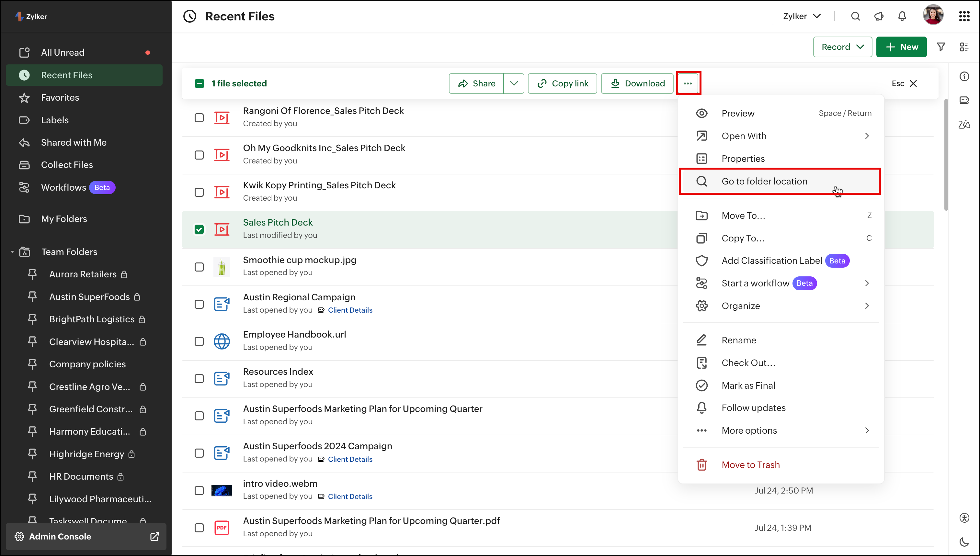The height and width of the screenshot is (556, 980).
Task: Open the Record dropdown button
Action: [x=842, y=47]
